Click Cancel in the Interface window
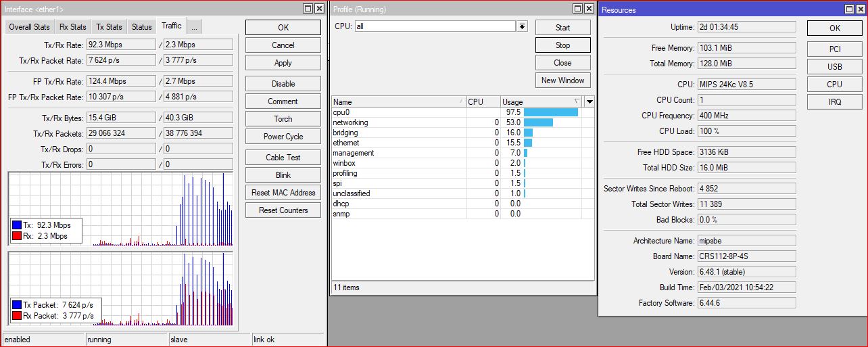This screenshot has width=868, height=347. point(283,45)
